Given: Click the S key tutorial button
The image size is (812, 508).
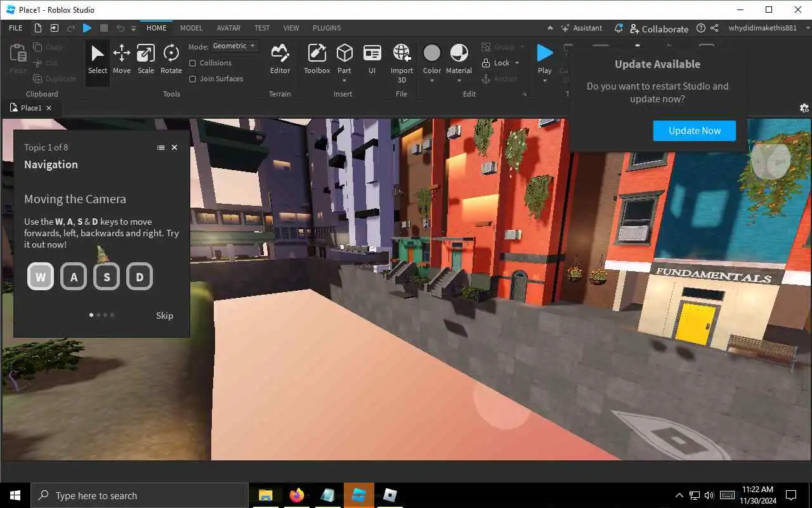Looking at the screenshot, I should coord(107,277).
